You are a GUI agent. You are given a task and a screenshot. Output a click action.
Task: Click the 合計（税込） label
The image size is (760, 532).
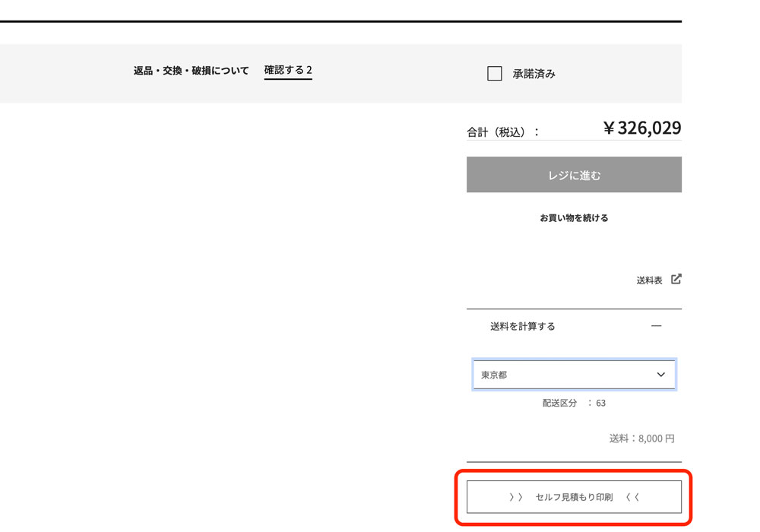pos(502,131)
